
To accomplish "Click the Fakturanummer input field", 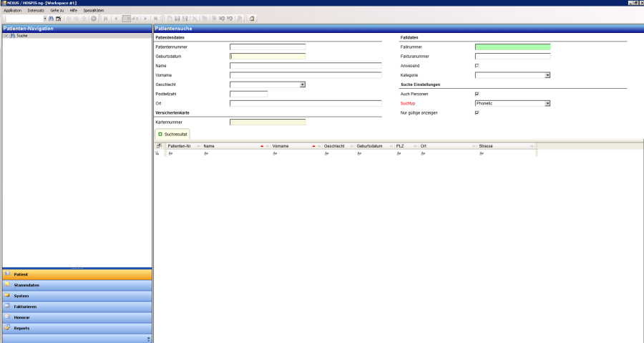I will [512, 57].
